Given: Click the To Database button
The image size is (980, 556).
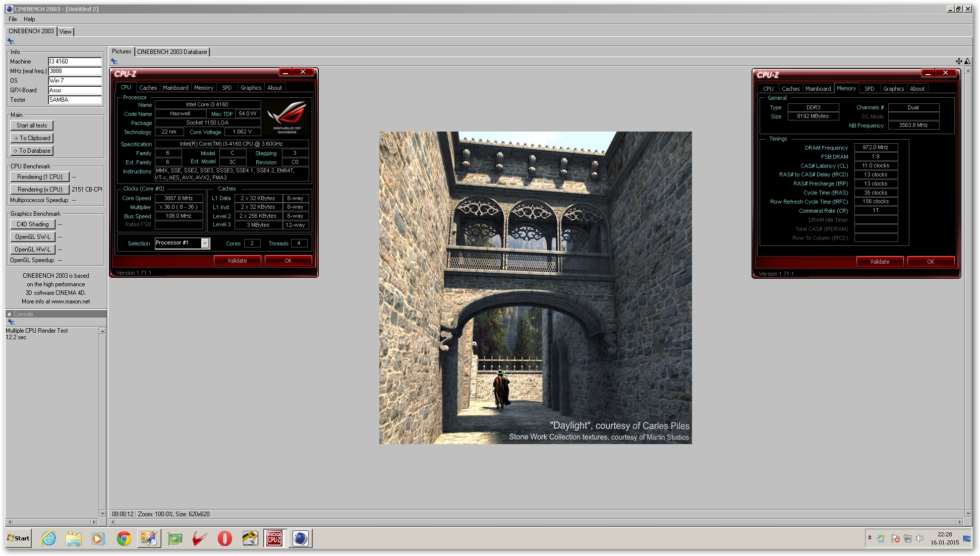Looking at the screenshot, I should coord(32,151).
